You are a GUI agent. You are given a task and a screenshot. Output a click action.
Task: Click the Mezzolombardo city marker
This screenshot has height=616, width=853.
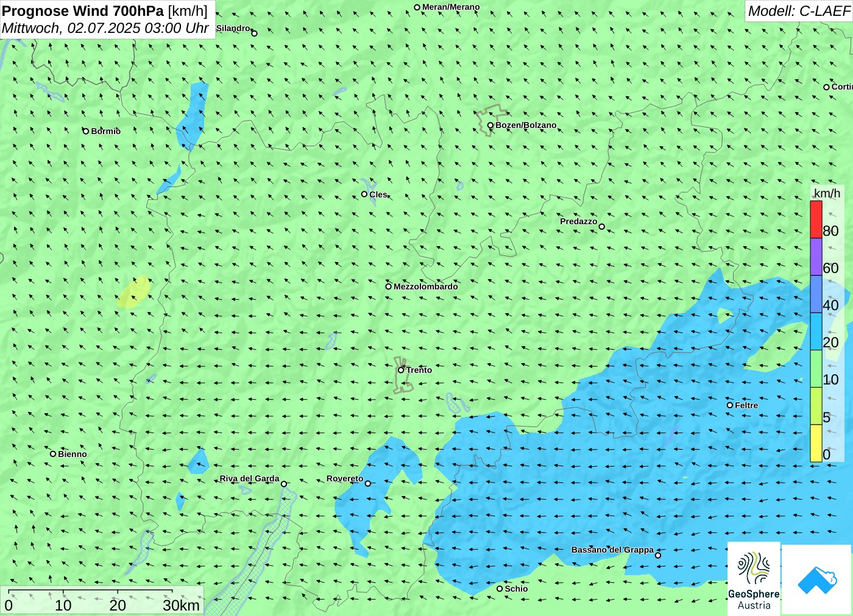(389, 286)
